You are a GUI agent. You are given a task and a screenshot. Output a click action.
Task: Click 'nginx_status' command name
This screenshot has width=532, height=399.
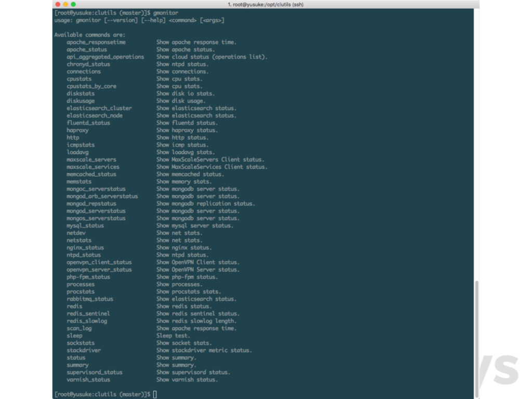tap(85, 248)
